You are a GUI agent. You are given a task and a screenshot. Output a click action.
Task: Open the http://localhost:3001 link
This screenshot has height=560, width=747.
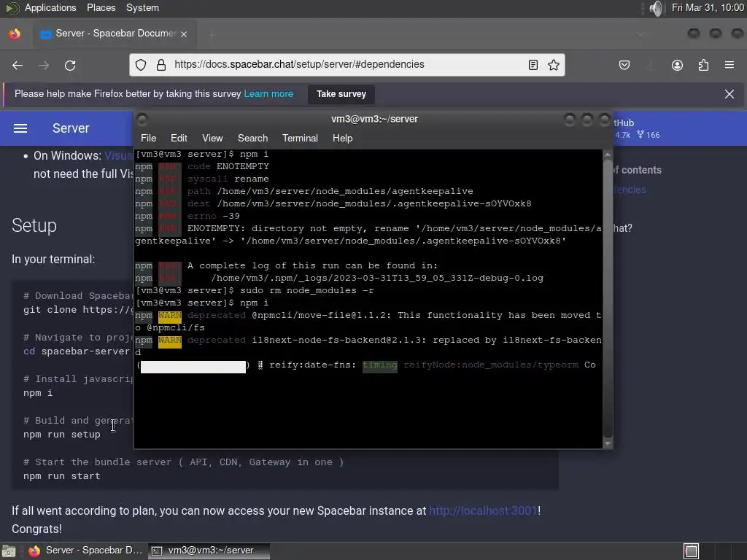tap(483, 510)
